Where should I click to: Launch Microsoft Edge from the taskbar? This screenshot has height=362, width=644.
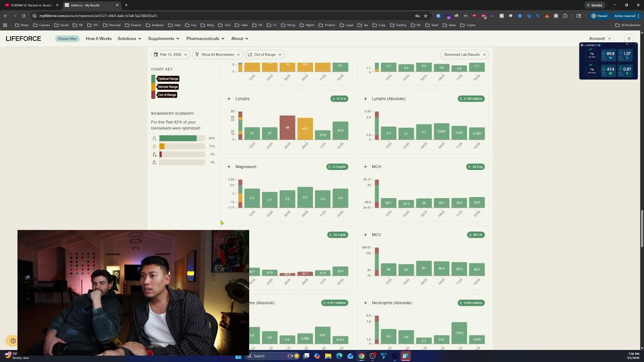[x=339, y=356]
